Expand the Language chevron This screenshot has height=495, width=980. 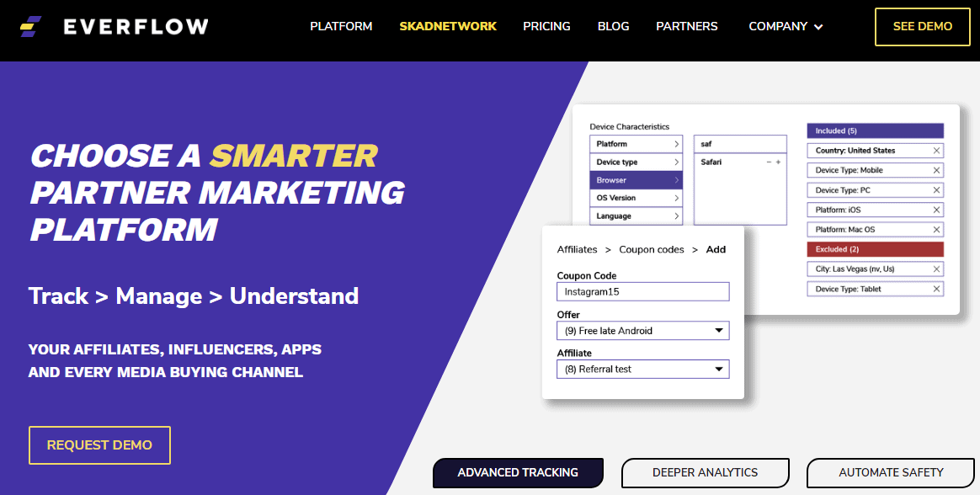[x=676, y=216]
